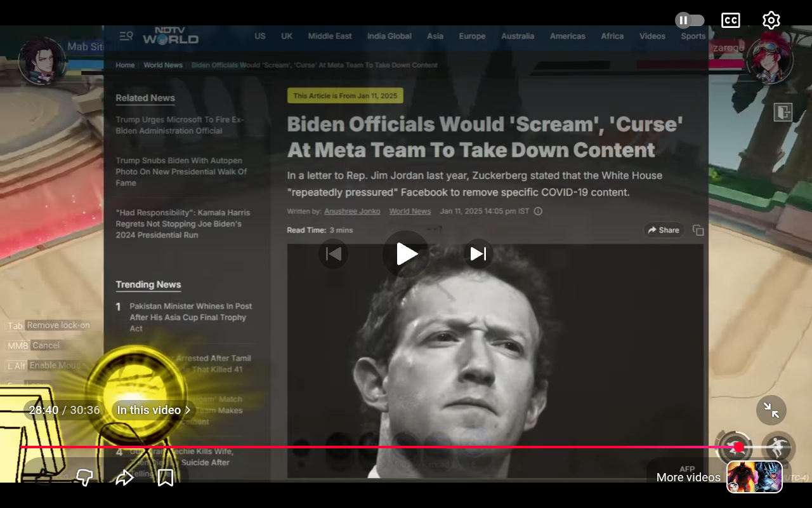Viewport: 812px width, 508px height.
Task: Select Middle East in the NDTV nav
Action: [x=330, y=36]
